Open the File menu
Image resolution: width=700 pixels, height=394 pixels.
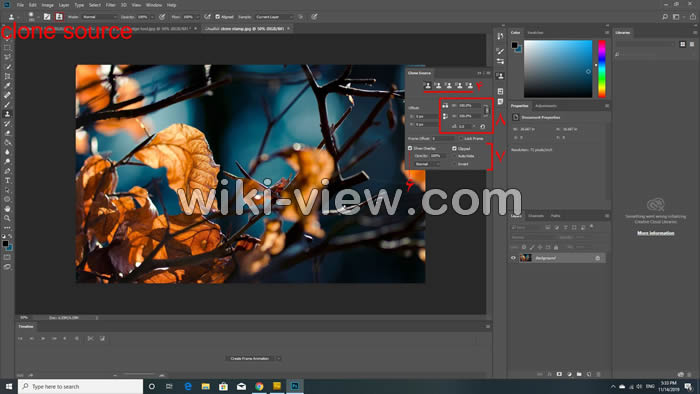pos(20,5)
